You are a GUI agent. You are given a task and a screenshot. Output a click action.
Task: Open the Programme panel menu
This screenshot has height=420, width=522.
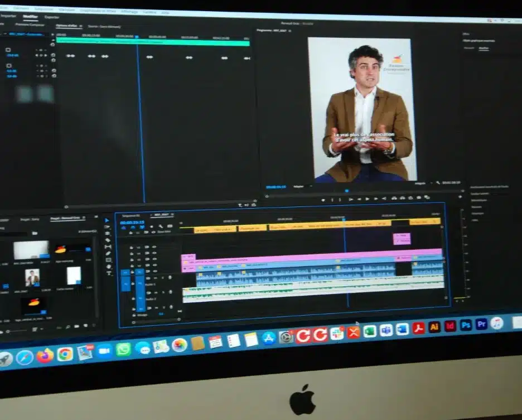click(x=290, y=31)
